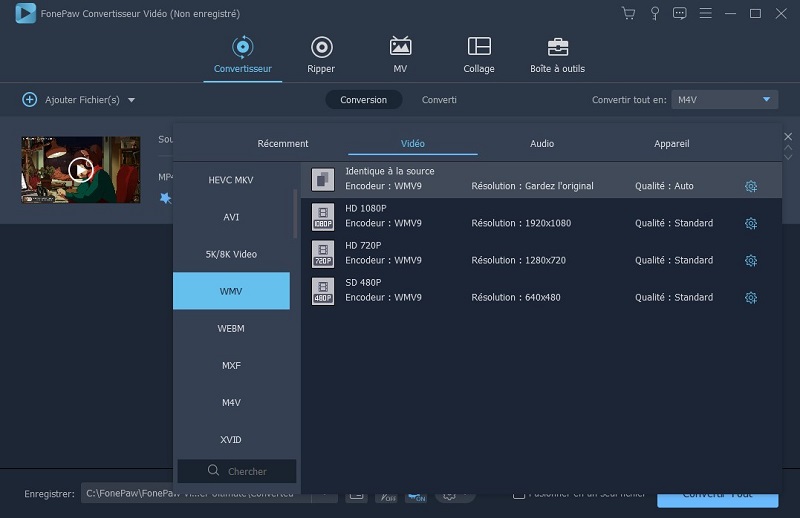The width and height of the screenshot is (800, 518).
Task: Click the FonePaw app logo
Action: [x=26, y=13]
